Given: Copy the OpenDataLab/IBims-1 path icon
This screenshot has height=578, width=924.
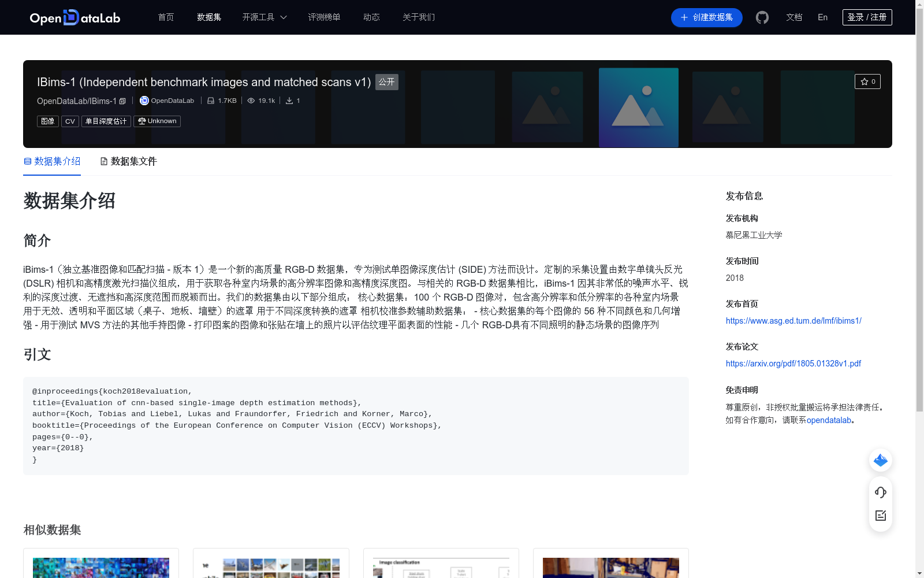Looking at the screenshot, I should [x=122, y=101].
